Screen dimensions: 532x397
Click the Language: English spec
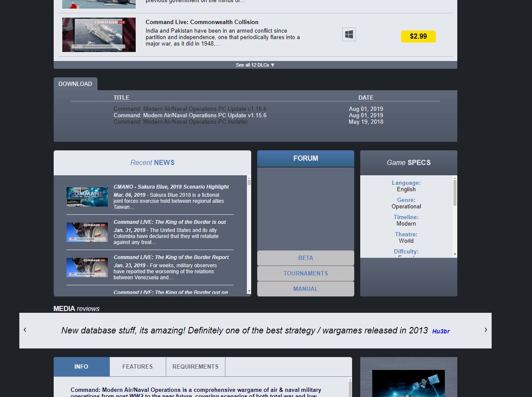[406, 186]
